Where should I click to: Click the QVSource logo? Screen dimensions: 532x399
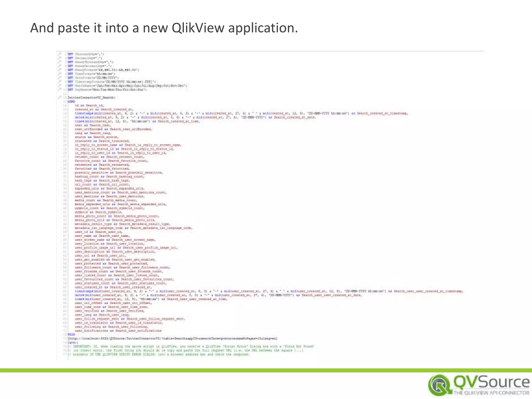coord(478,385)
